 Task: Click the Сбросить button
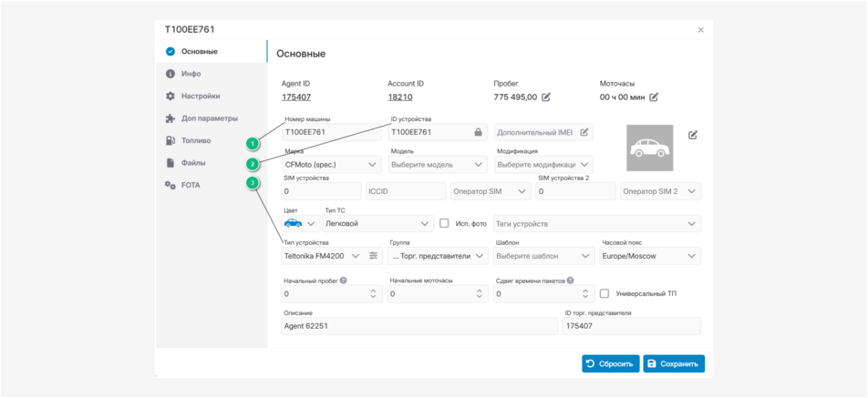(610, 363)
